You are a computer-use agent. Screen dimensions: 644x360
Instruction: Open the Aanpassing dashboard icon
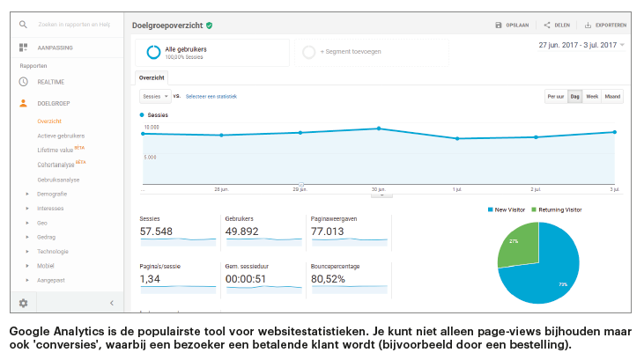24,47
